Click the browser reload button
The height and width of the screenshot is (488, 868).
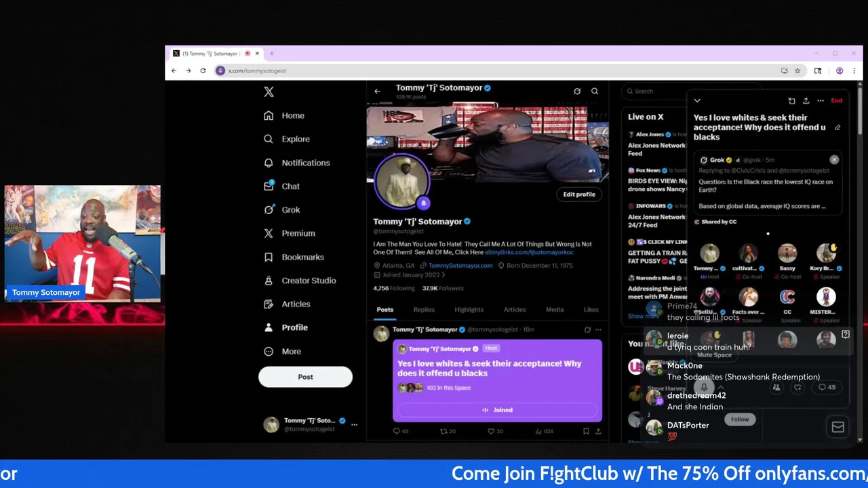pyautogui.click(x=203, y=70)
